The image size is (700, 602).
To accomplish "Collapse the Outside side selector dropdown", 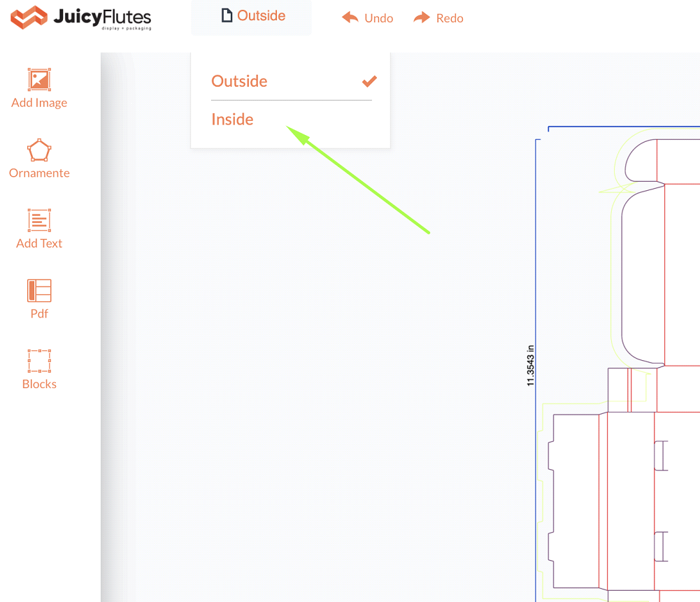I will [252, 16].
